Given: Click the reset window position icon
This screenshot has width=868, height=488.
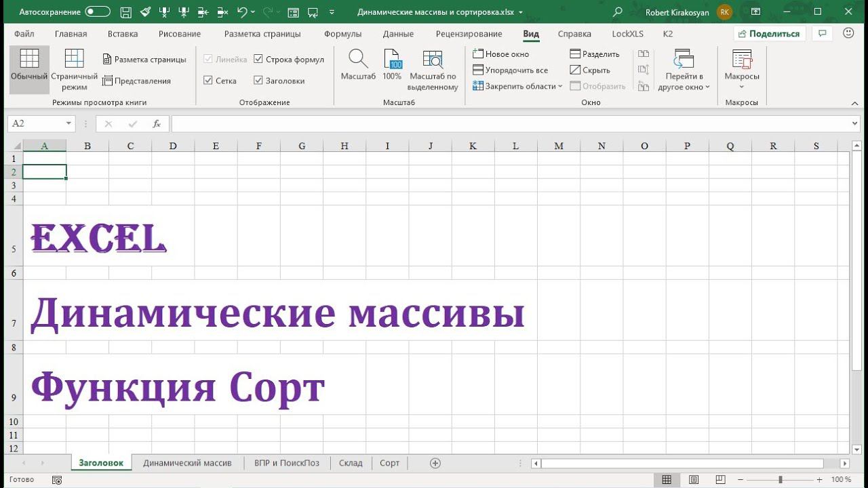Looking at the screenshot, I should tap(644, 86).
